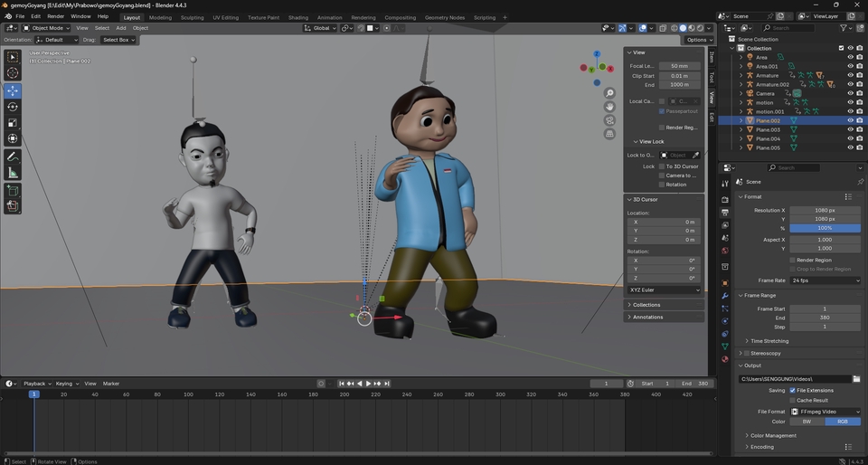Viewport: 868px width, 465px height.
Task: Activate the 3D Cursor tool
Action: pyautogui.click(x=13, y=73)
